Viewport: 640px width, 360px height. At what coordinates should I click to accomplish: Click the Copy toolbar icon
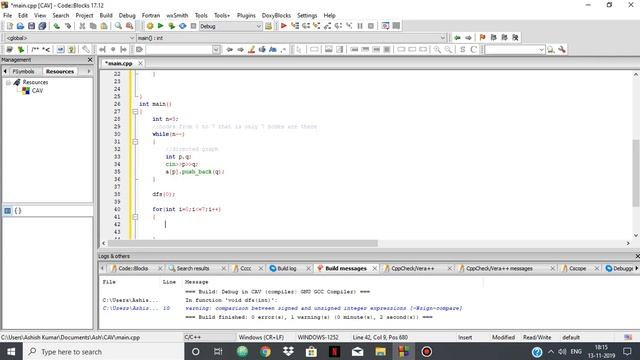click(93, 26)
